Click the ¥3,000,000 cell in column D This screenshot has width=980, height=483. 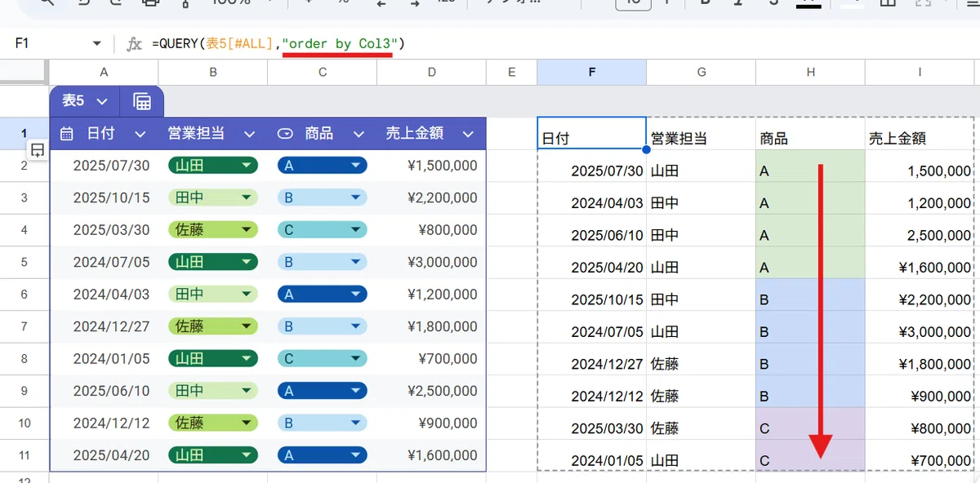pos(432,263)
